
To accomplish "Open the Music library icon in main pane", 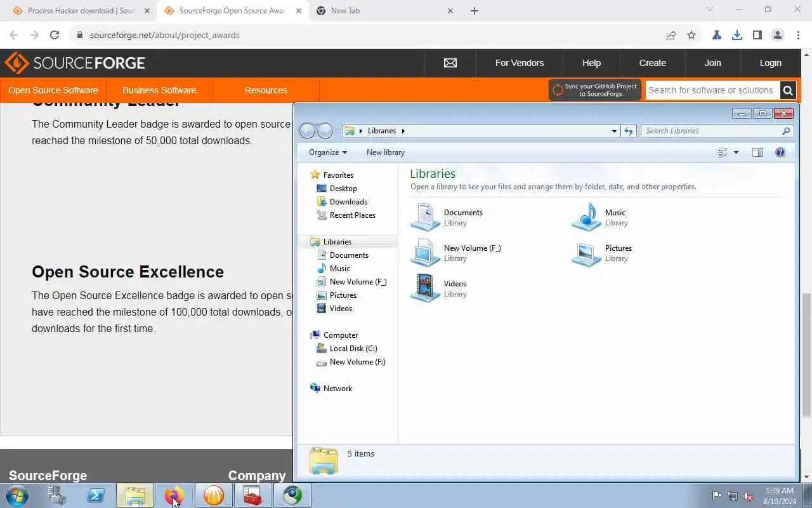I will [587, 217].
